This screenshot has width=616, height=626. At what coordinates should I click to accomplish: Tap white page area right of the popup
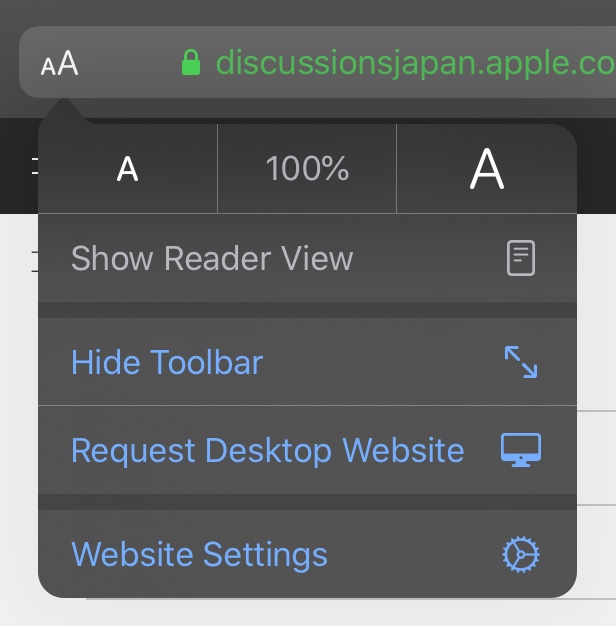597,350
